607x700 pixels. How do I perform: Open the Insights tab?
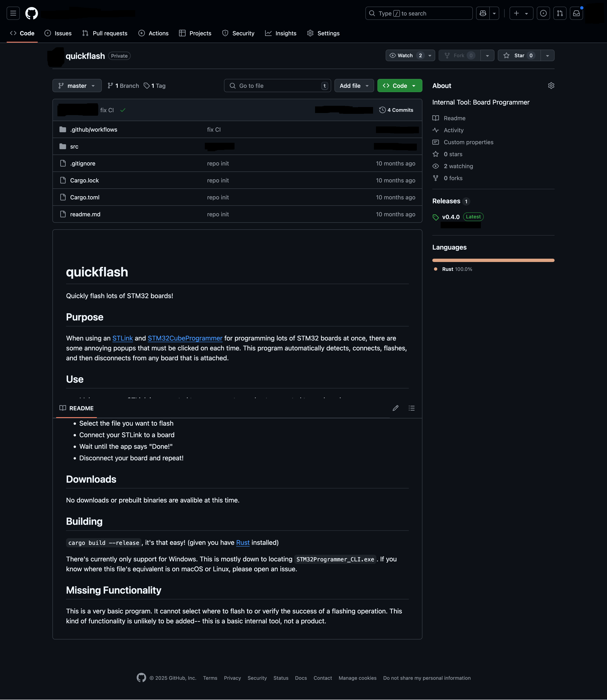pos(280,33)
